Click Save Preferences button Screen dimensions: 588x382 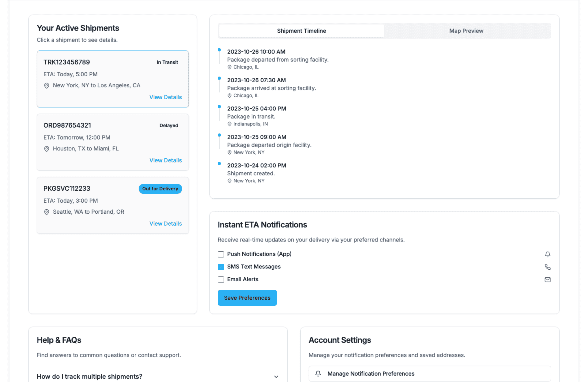pos(247,298)
